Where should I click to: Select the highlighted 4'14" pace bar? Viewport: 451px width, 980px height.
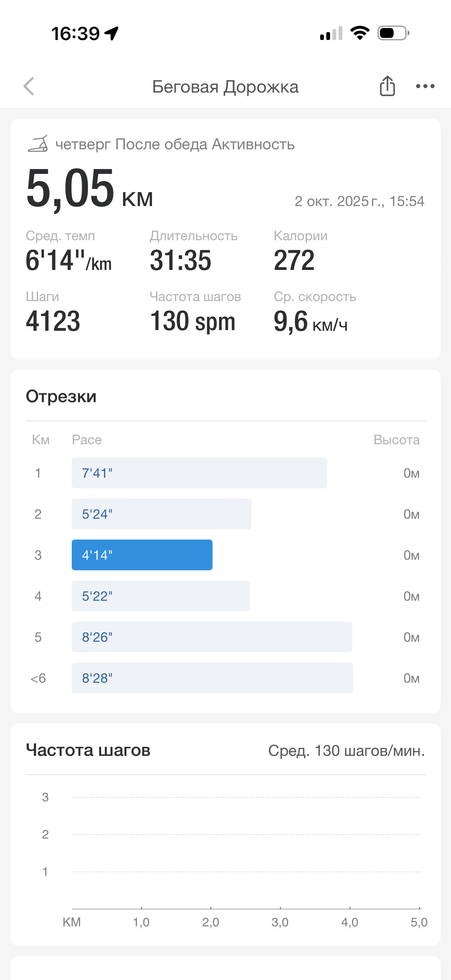pos(142,555)
